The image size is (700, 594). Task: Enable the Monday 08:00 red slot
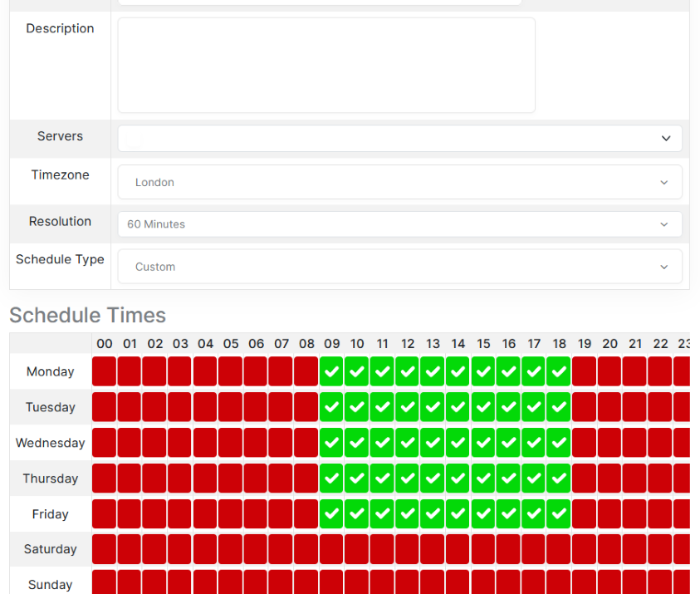click(306, 371)
